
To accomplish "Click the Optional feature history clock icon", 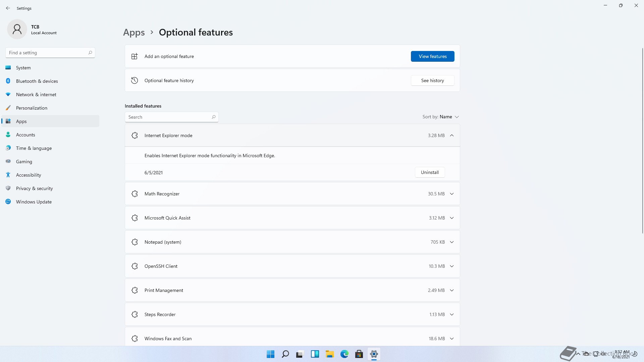I will (x=135, y=80).
